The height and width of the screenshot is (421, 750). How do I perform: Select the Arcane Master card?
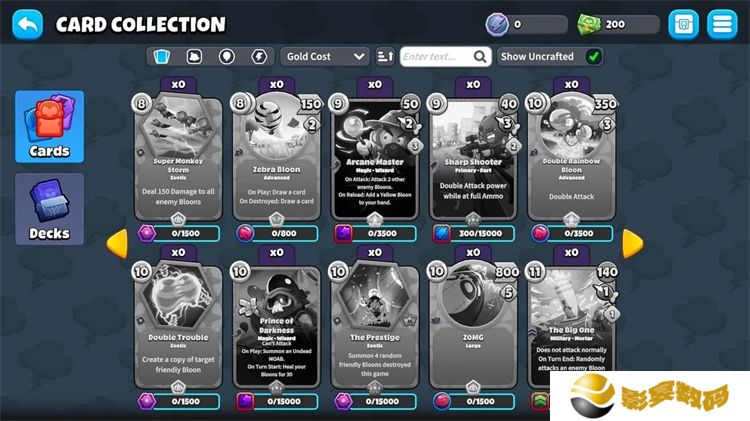375,155
